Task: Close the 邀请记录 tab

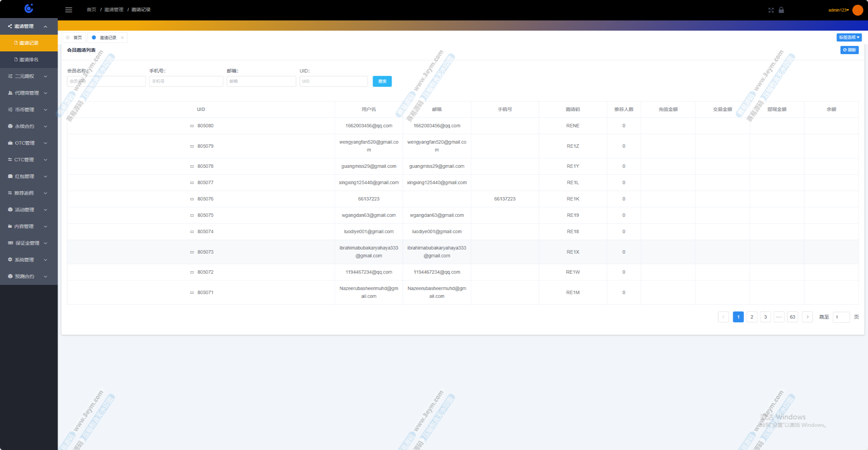Action: tap(122, 38)
